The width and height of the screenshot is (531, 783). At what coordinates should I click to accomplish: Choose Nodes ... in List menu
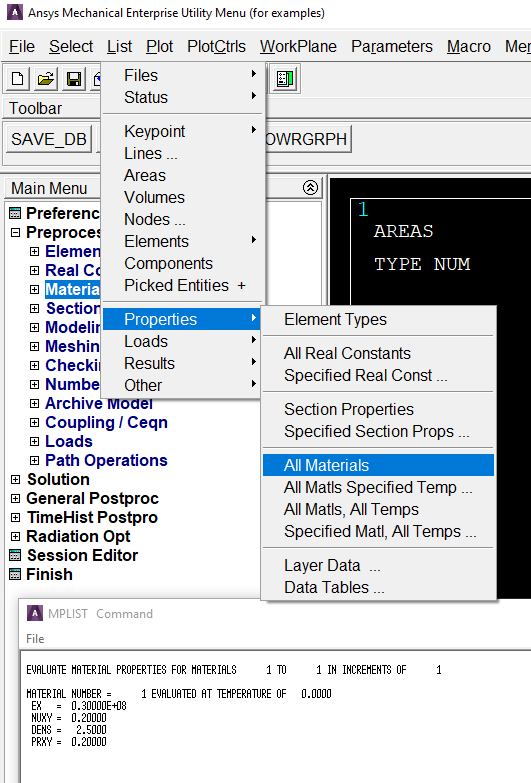[x=183, y=219]
